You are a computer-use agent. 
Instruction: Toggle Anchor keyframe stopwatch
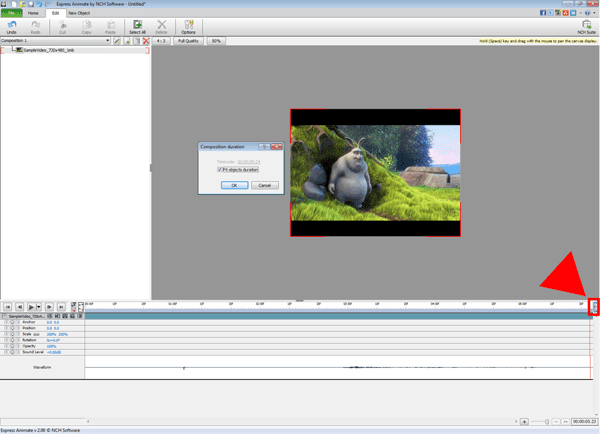[x=12, y=322]
